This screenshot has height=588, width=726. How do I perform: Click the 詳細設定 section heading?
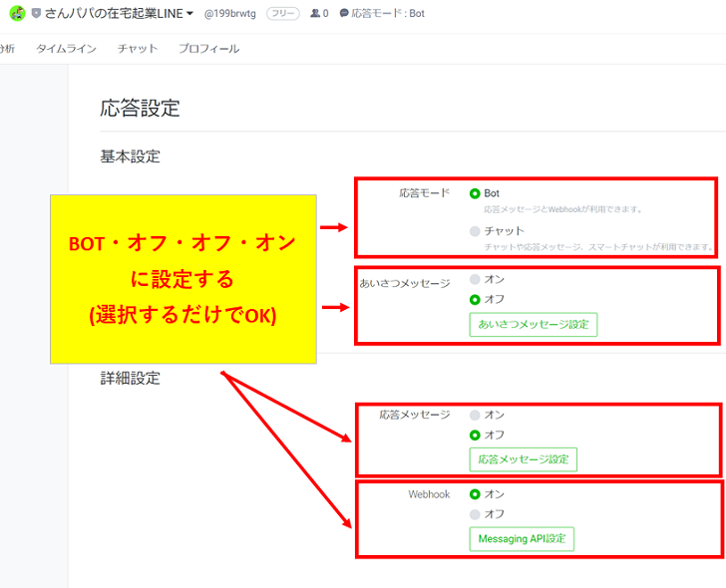pyautogui.click(x=130, y=379)
